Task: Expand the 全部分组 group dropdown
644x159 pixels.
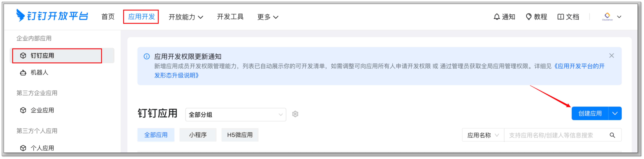Action: [x=235, y=115]
